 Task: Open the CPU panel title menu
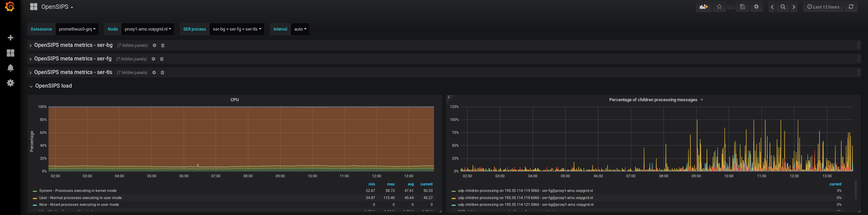[235, 100]
